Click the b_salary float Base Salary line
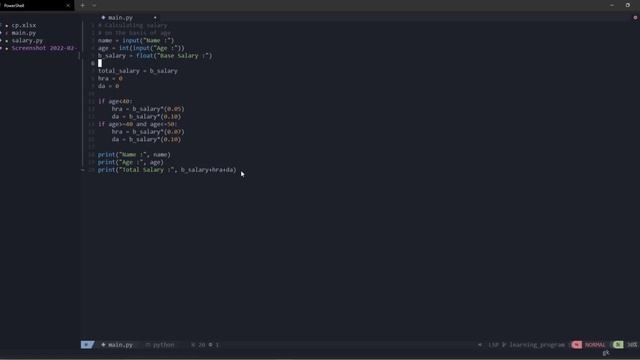 (x=155, y=56)
